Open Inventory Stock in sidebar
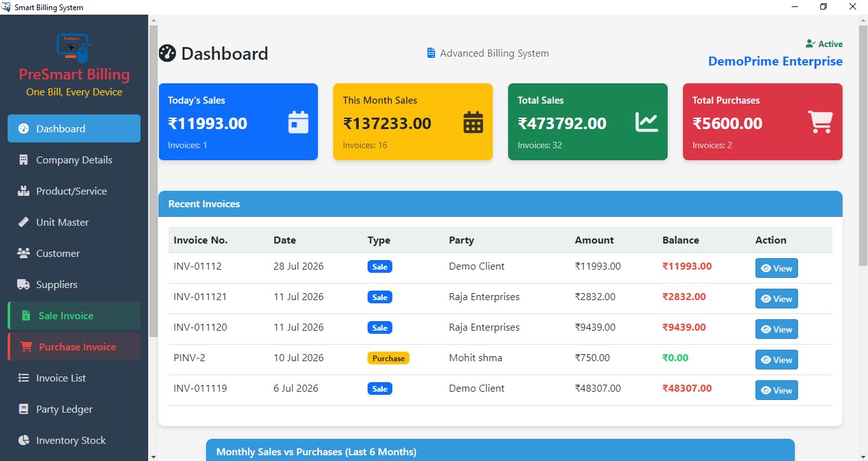Image resolution: width=868 pixels, height=461 pixels. (x=74, y=440)
